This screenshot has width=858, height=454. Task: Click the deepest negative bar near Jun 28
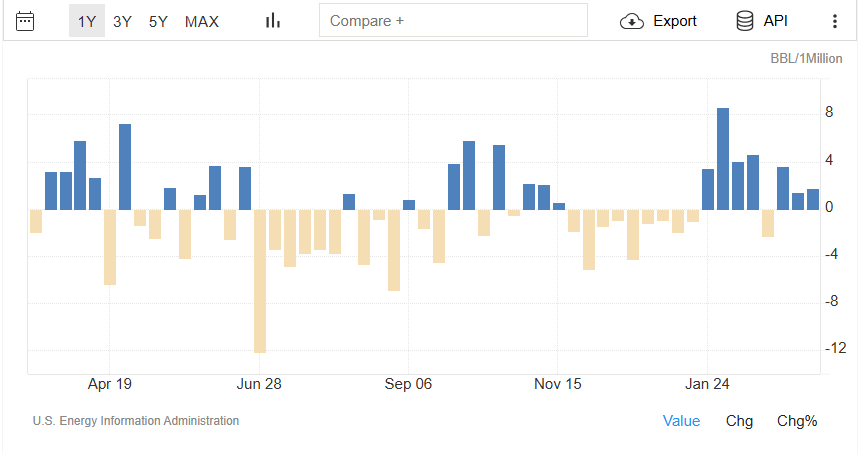pyautogui.click(x=260, y=281)
